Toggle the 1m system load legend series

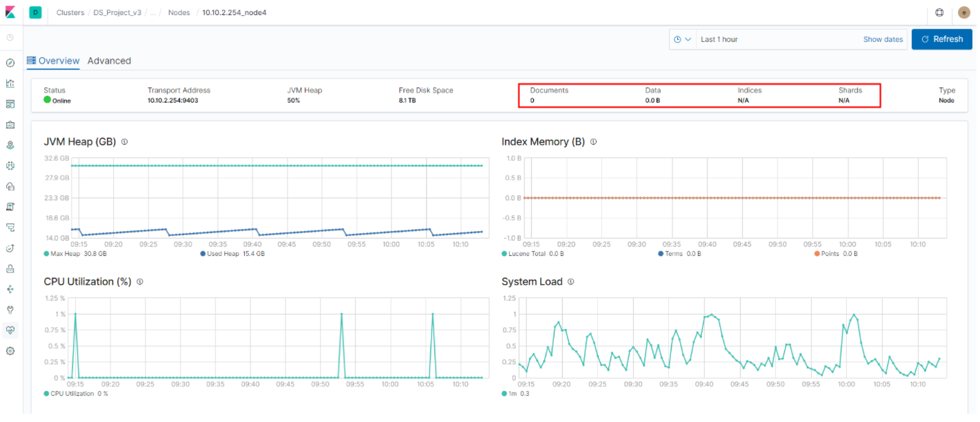516,394
